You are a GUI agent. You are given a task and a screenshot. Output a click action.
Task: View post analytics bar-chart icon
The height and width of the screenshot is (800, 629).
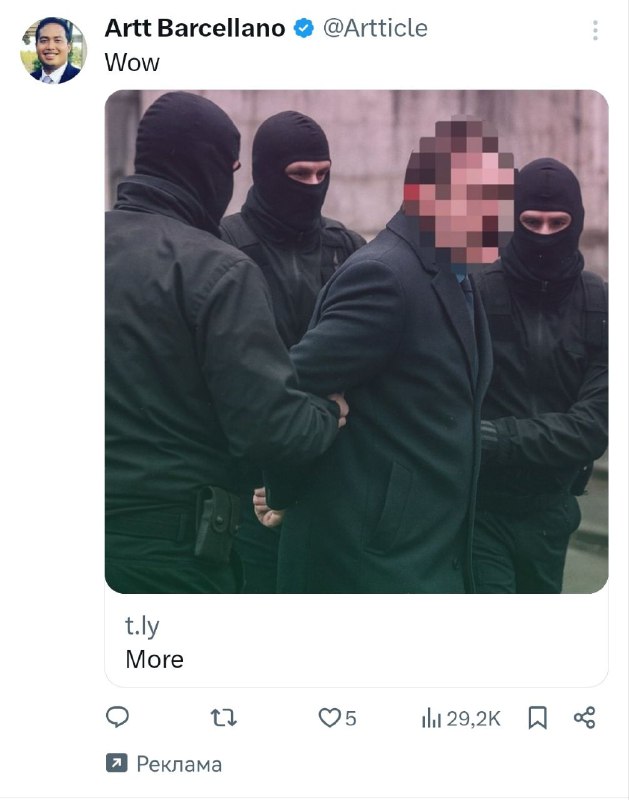[x=431, y=718]
